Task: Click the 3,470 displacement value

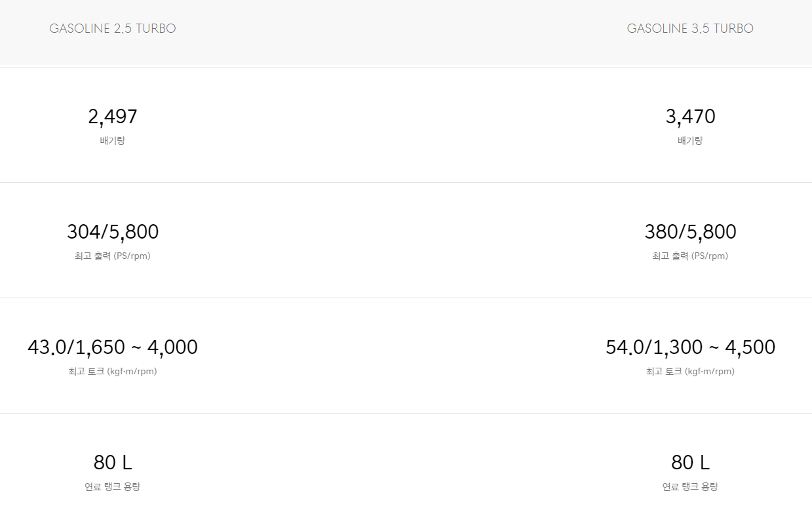Action: click(x=690, y=117)
